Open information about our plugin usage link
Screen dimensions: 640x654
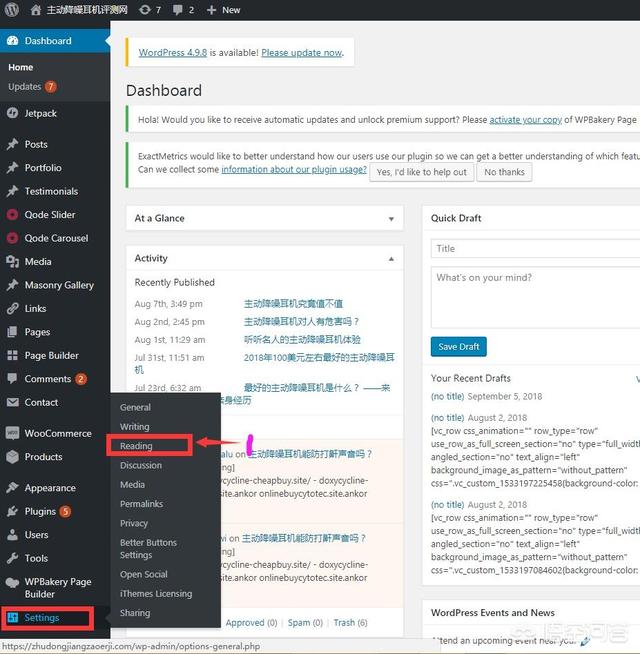coord(294,169)
